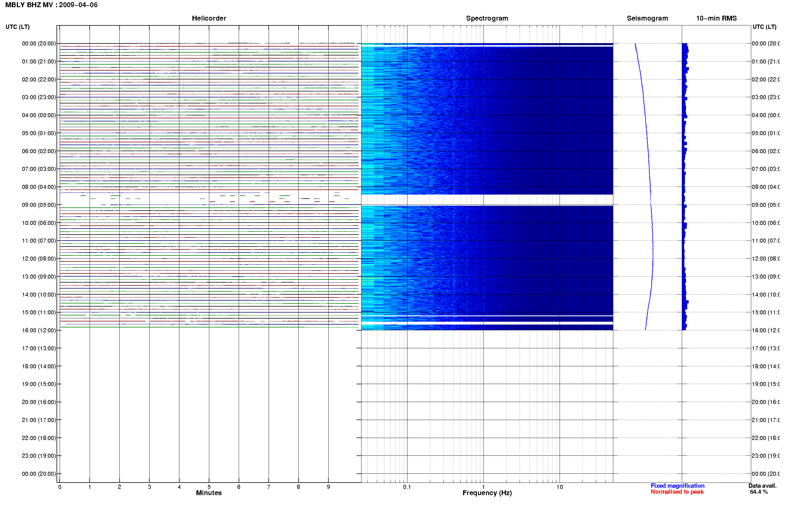The width and height of the screenshot is (812, 508).
Task: Click the left time label '23:00 (19:00)'
Action: click(x=39, y=456)
